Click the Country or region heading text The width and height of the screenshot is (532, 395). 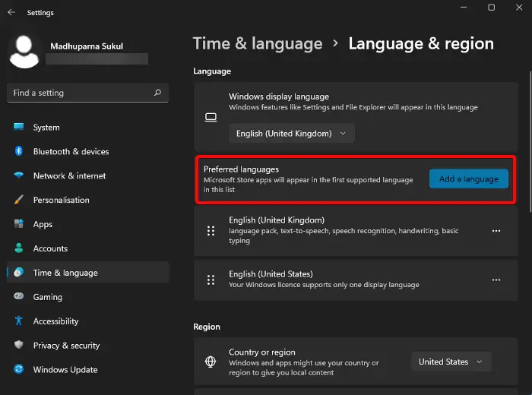point(262,352)
